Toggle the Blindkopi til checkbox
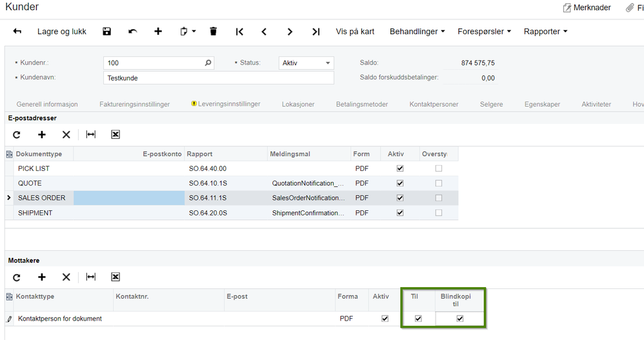 tap(460, 319)
